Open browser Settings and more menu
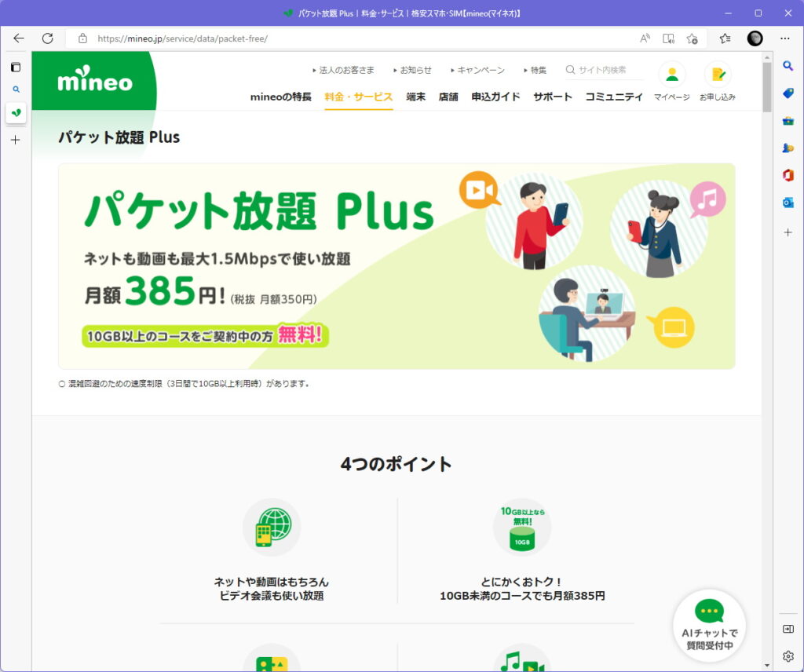Viewport: 804px width, 672px height. pos(785,38)
